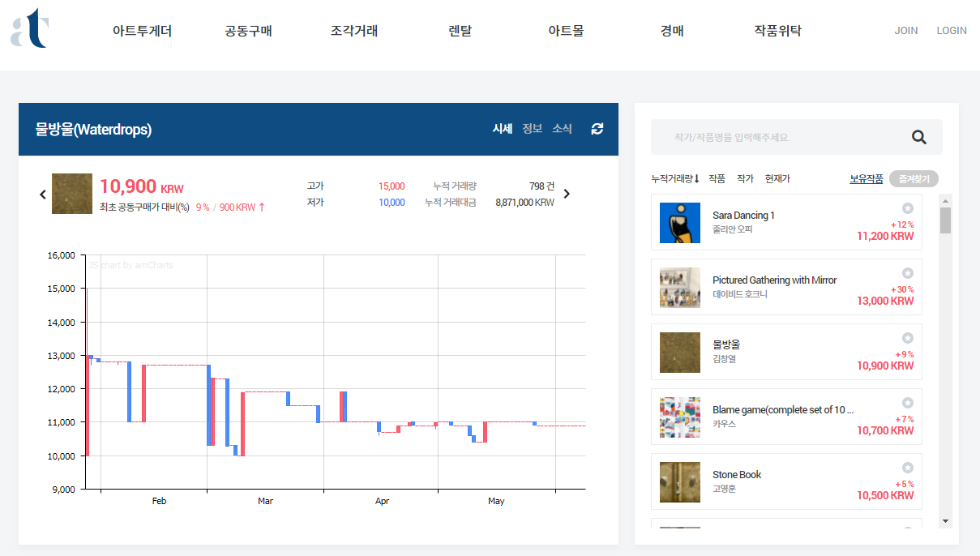Screen dimensions: 980x556
Task: Click the 8,871,000 KRW total value
Action: [524, 203]
